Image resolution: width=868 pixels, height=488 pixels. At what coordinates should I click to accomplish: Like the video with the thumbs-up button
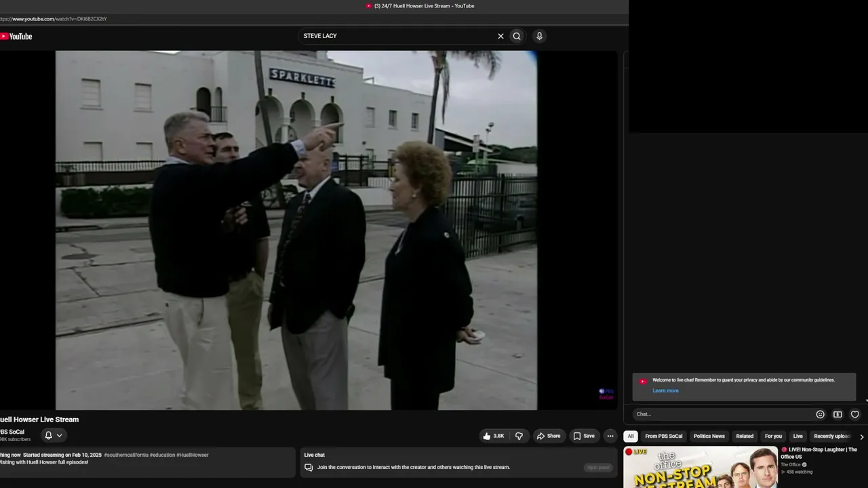(x=494, y=436)
